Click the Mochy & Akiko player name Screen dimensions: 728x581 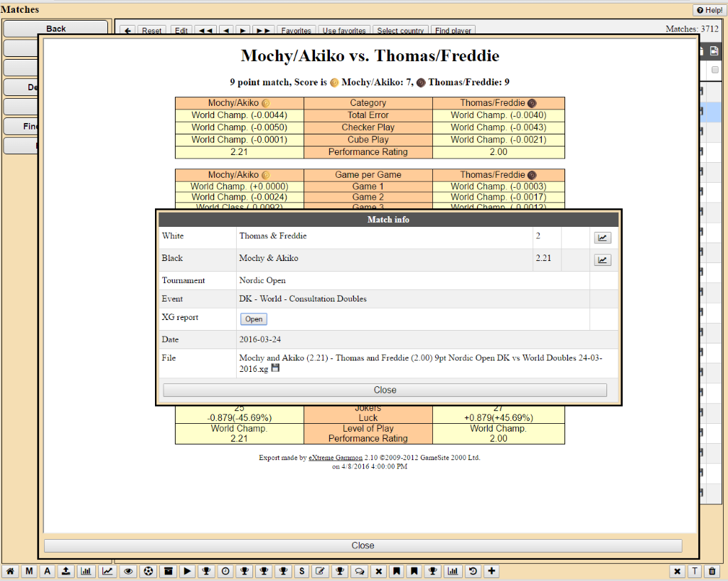269,257
